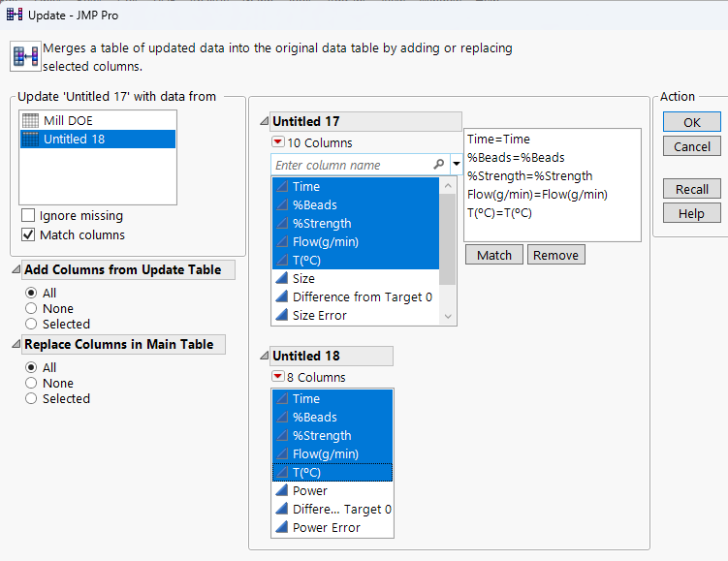Collapse the Untitled 17 column section
This screenshot has width=728, height=561.
[x=264, y=122]
